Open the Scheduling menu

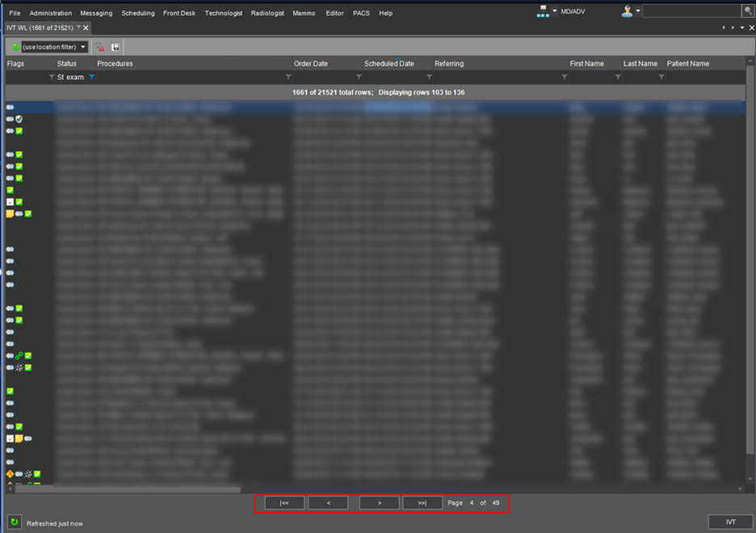coord(137,13)
